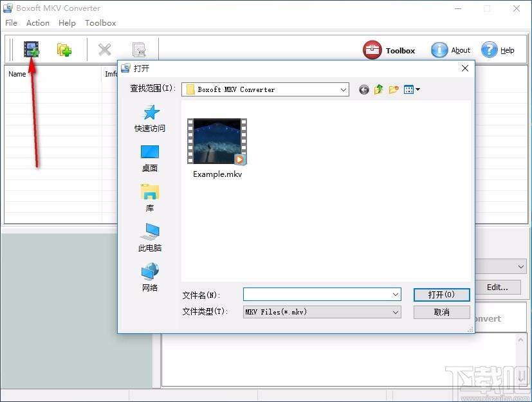This screenshot has width=532, height=402.
Task: Open the view menu icon in dialog
Action: coord(412,89)
